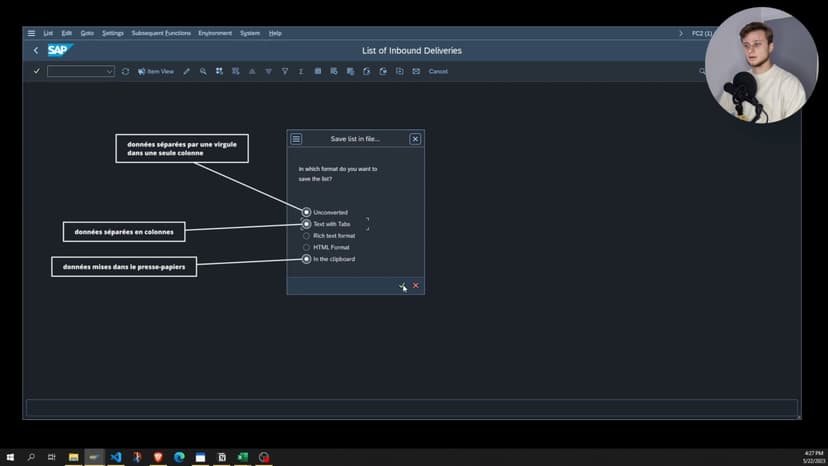
Task: Click the envelope mail icon in the toolbar
Action: point(416,71)
